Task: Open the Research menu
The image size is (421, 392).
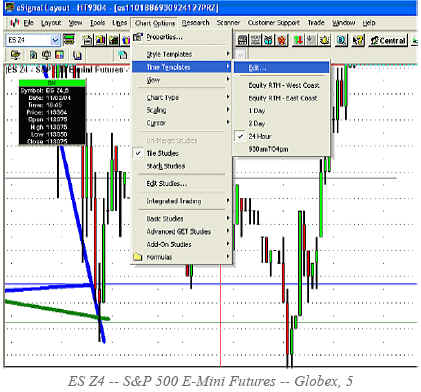Action: 196,23
